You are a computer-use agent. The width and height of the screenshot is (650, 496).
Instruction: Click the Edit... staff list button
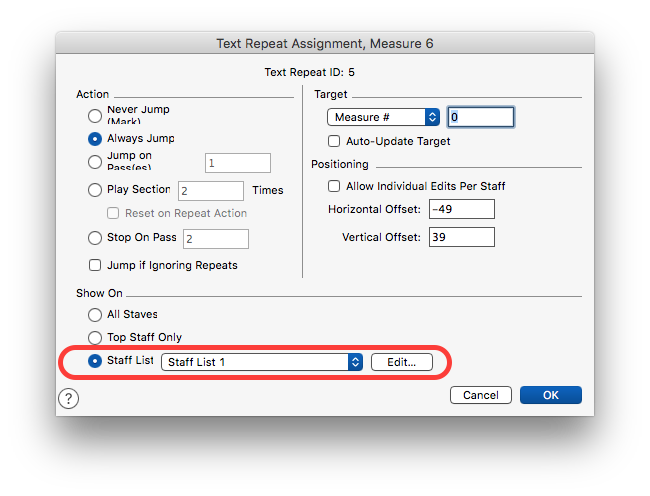tap(401, 362)
